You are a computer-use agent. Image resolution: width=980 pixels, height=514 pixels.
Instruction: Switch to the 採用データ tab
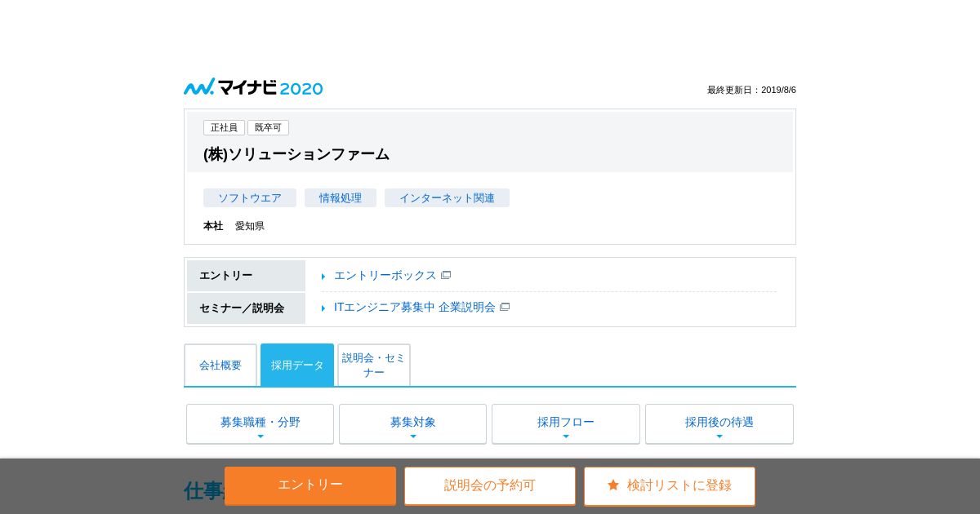(x=297, y=366)
